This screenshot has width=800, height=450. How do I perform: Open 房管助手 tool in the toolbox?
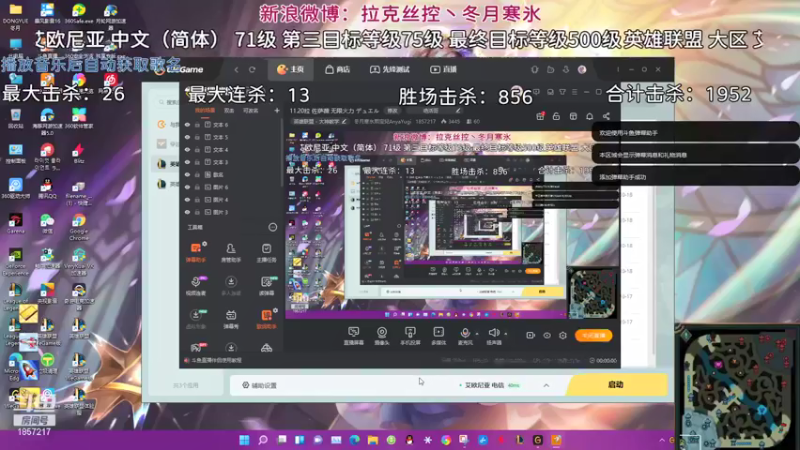click(x=231, y=253)
